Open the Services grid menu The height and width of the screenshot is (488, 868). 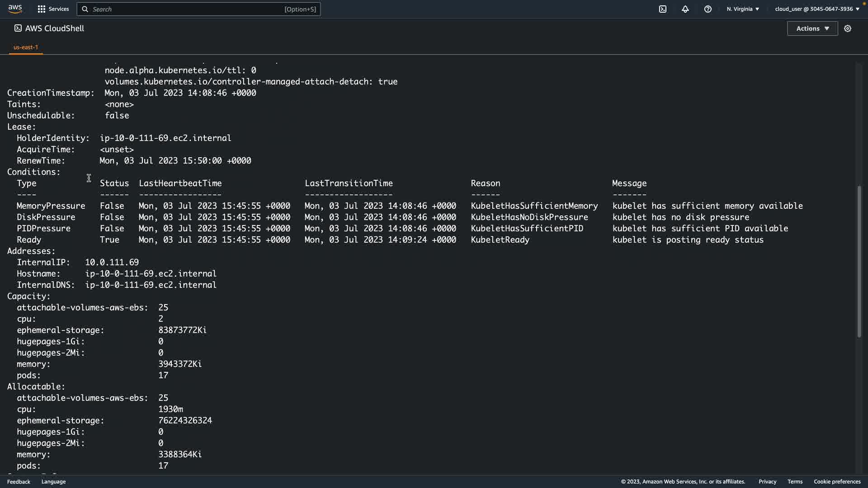[x=53, y=9]
